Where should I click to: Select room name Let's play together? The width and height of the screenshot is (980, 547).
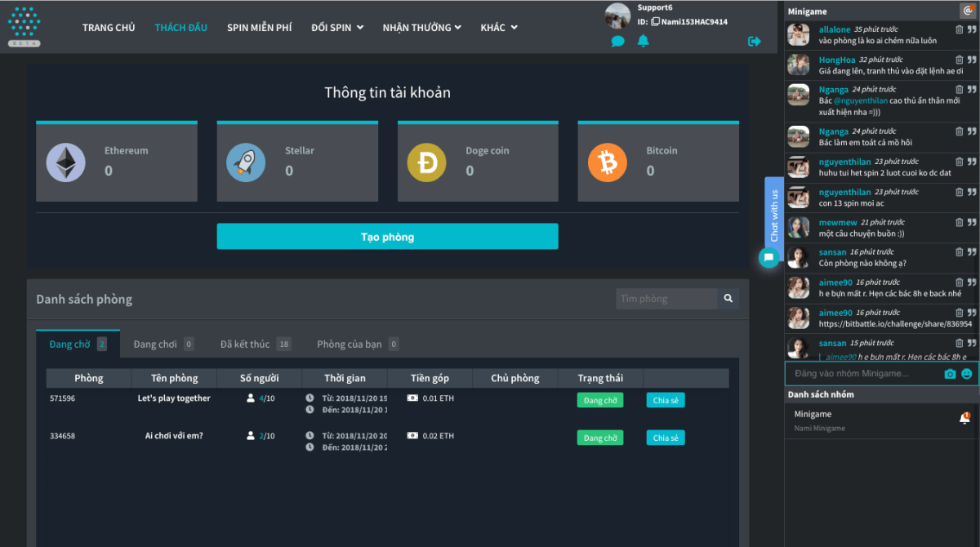(x=174, y=398)
